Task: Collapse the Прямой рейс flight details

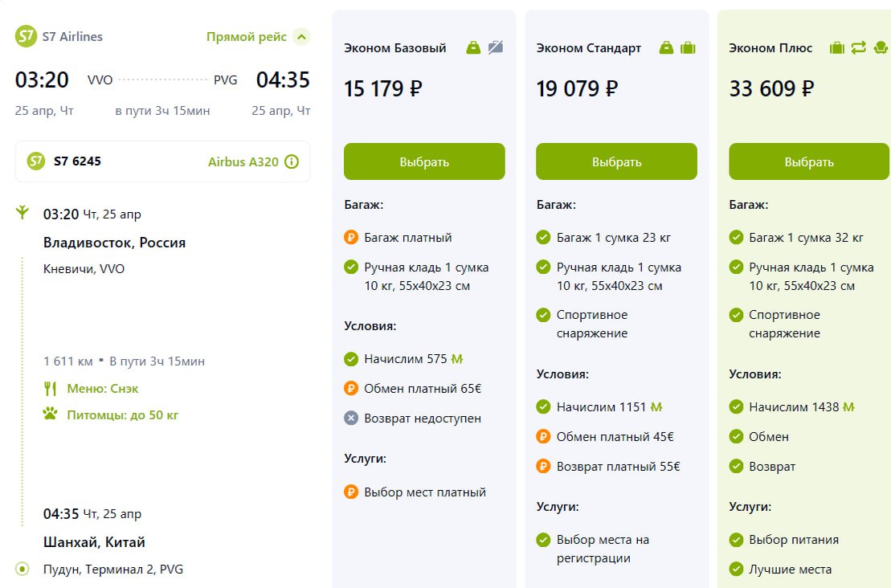Action: [301, 37]
